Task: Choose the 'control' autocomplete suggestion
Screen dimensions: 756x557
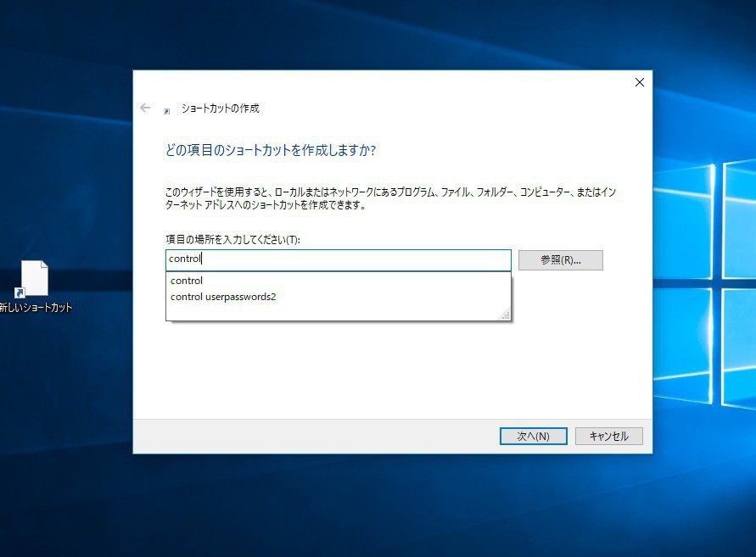Action: coord(338,281)
